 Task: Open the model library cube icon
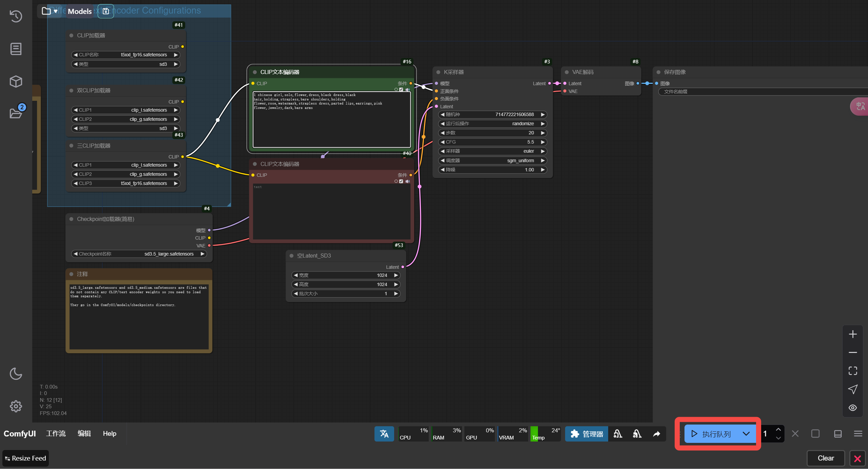tap(16, 81)
